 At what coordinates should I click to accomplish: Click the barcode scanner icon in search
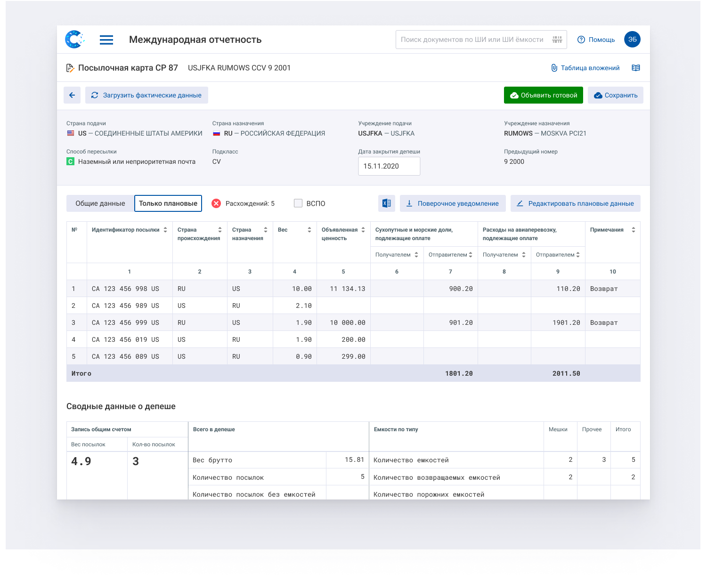[x=557, y=40]
